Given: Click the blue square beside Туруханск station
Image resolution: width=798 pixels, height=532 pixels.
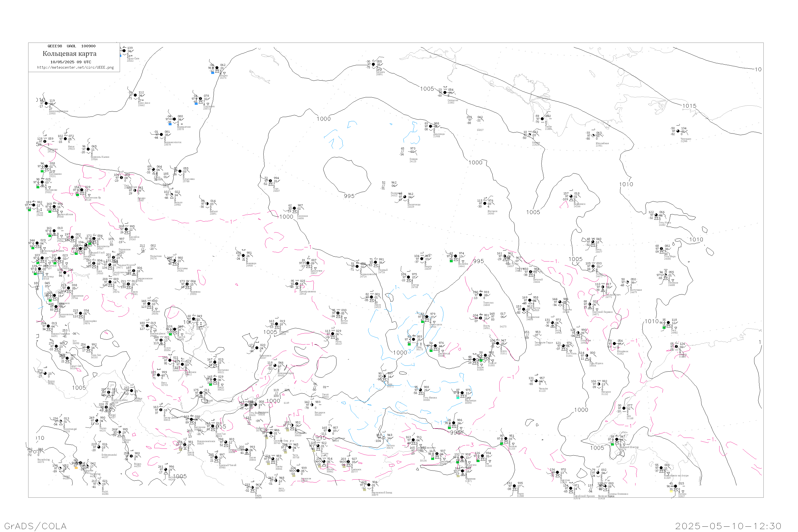Looking at the screenshot, I should (x=196, y=103).
